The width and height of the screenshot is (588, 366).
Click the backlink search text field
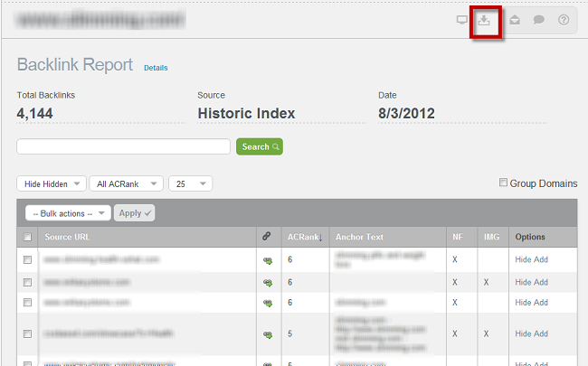(x=123, y=146)
